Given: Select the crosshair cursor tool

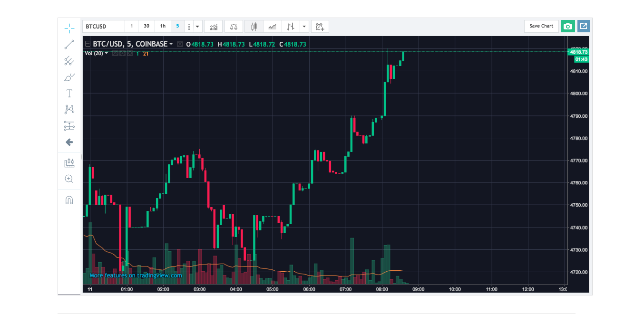Looking at the screenshot, I should pyautogui.click(x=69, y=28).
